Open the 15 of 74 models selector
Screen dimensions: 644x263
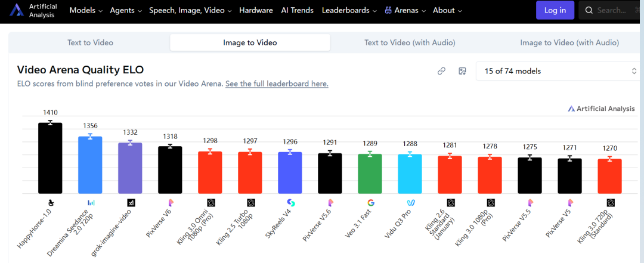click(560, 71)
